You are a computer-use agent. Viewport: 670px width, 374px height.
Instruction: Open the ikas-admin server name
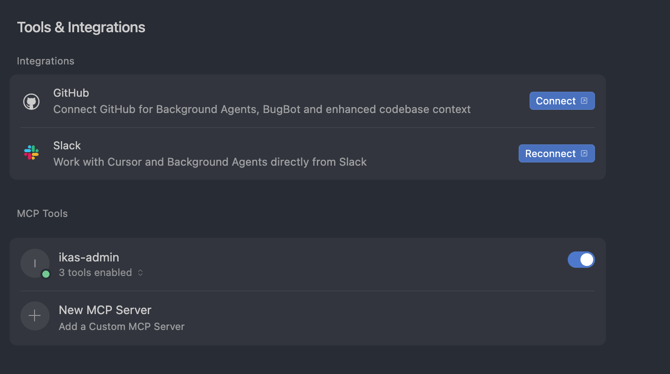click(89, 257)
